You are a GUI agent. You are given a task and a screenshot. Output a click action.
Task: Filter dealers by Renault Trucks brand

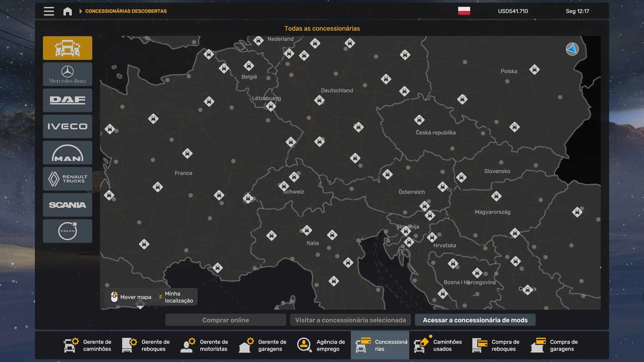click(x=67, y=179)
